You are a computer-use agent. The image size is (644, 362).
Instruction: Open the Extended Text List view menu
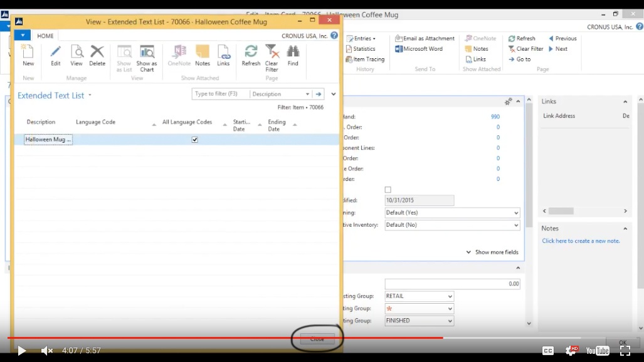90,96
